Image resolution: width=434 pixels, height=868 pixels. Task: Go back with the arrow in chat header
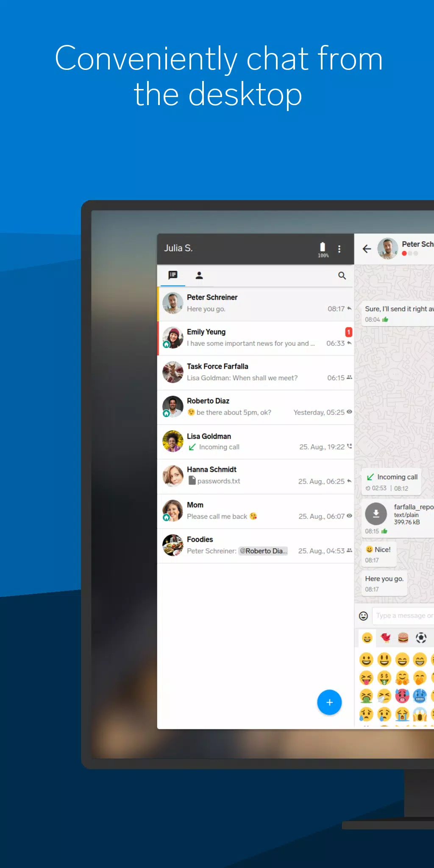coord(367,249)
